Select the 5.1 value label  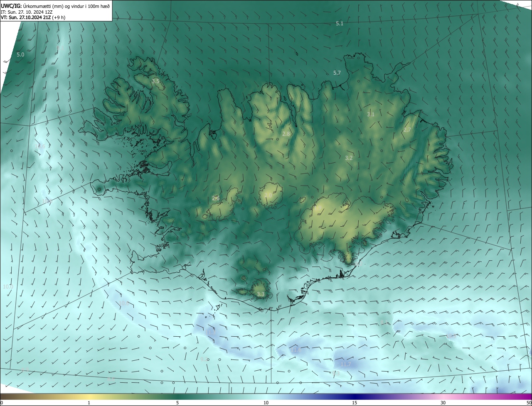(x=340, y=24)
